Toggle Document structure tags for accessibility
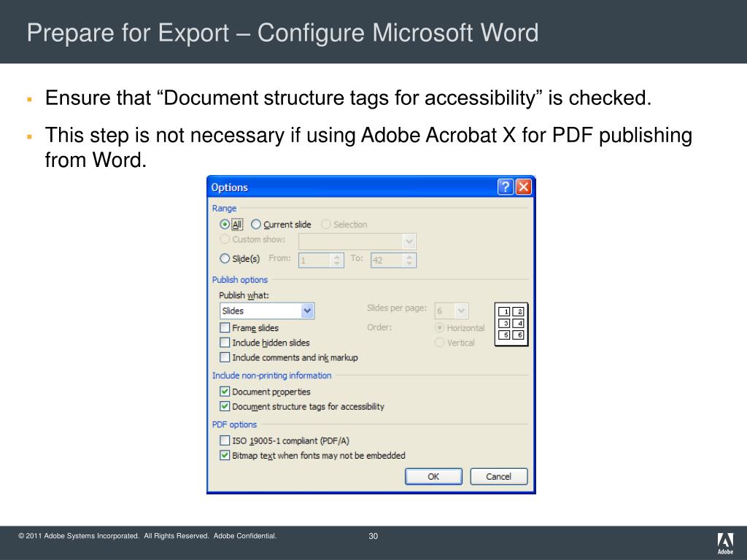This screenshot has width=747, height=560. (225, 406)
